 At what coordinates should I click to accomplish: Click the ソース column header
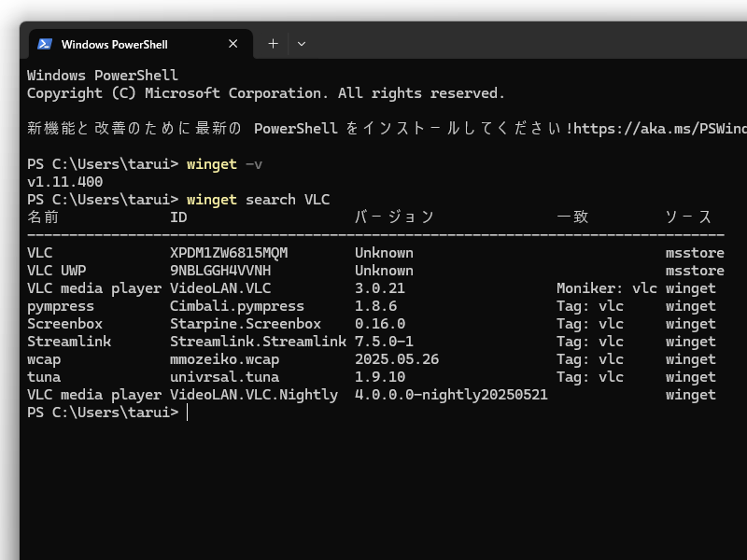pos(688,216)
